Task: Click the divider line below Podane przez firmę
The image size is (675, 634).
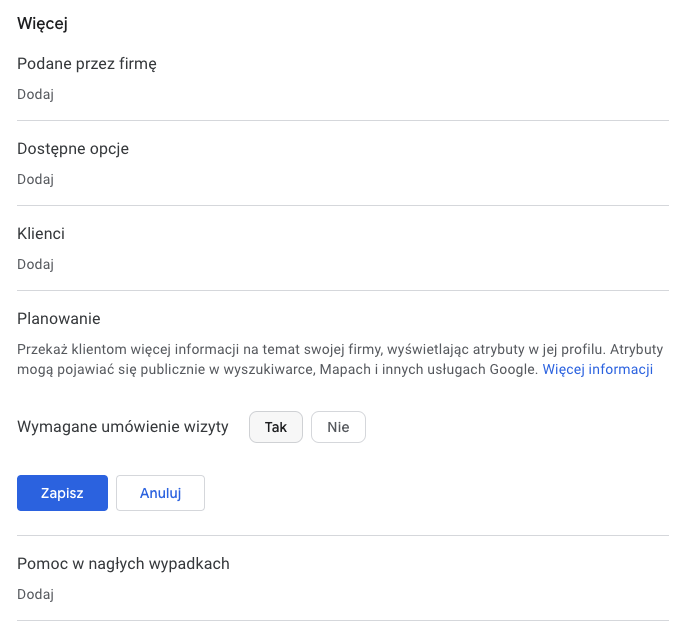Action: [x=342, y=121]
